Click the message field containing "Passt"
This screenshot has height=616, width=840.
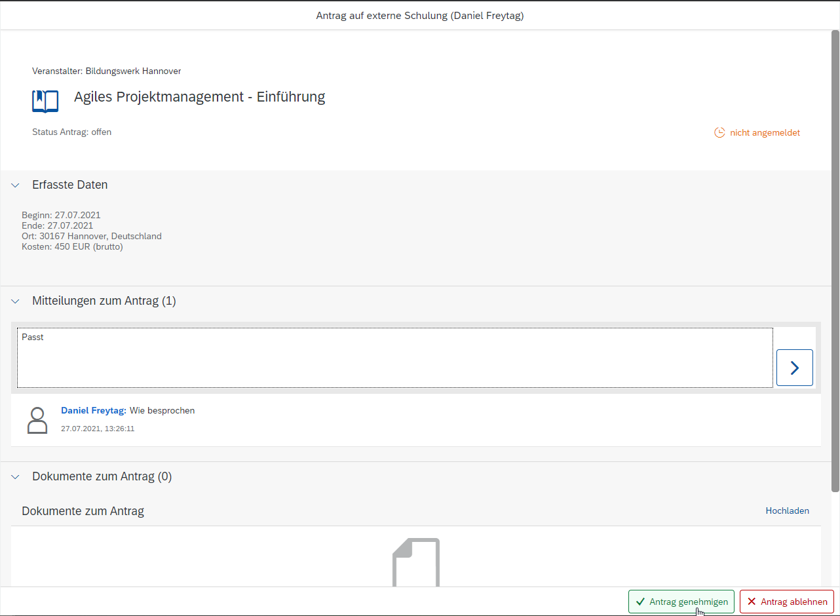click(x=393, y=357)
